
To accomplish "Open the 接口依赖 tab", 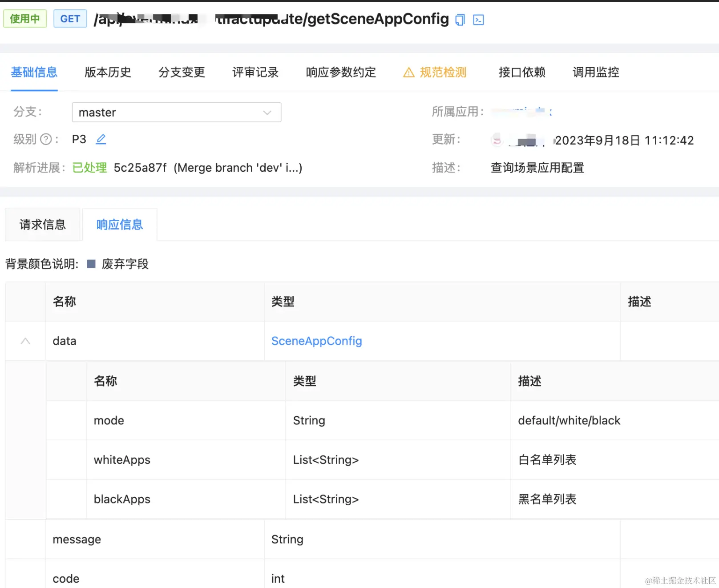I will click(522, 72).
